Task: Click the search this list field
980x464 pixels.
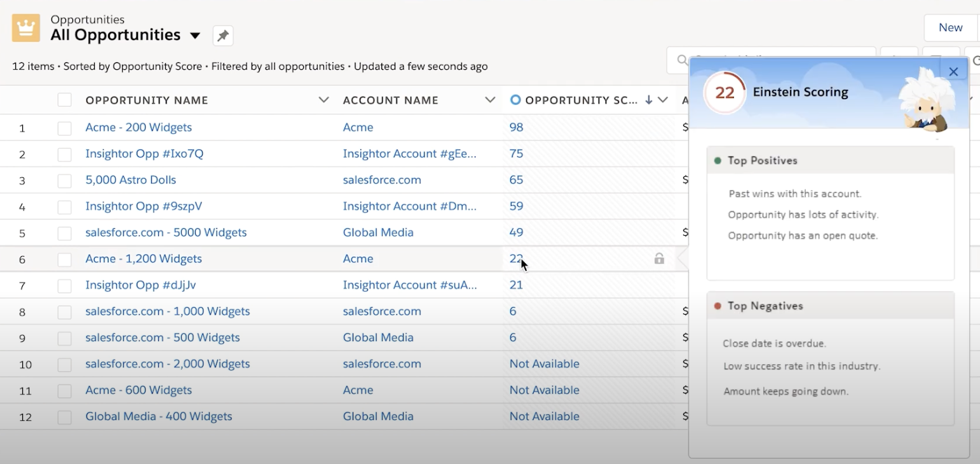Action: 771,60
